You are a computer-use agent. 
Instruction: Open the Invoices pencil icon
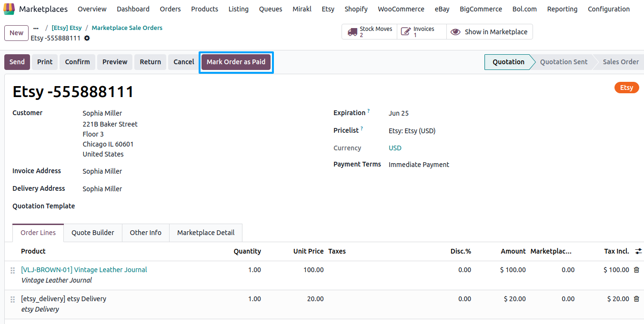click(406, 32)
